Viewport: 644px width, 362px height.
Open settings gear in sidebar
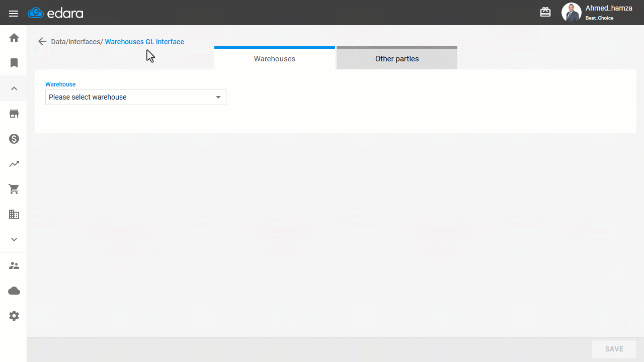click(x=14, y=316)
